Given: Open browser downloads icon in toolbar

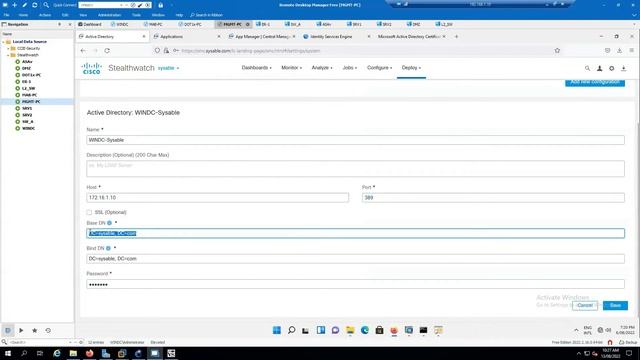Looking at the screenshot, I should pos(619,51).
